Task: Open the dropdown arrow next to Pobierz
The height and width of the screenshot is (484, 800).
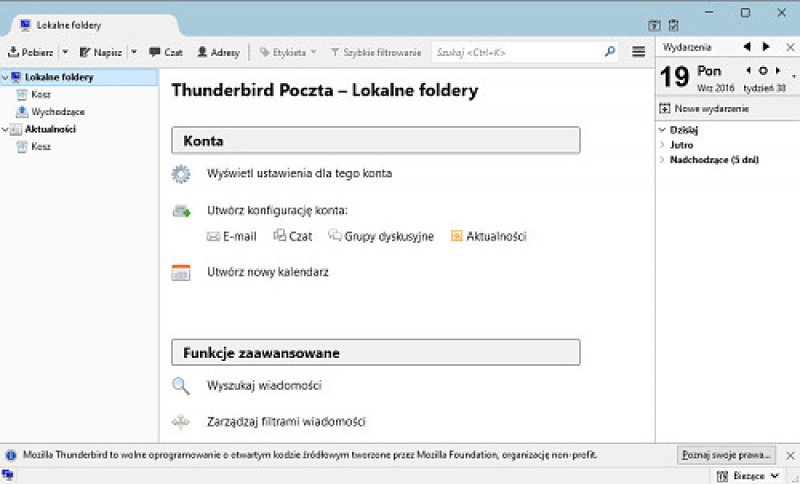Action: point(65,52)
